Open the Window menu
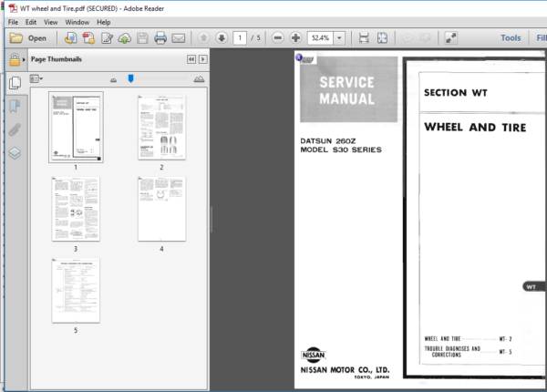This screenshot has width=547, height=392. click(x=77, y=22)
